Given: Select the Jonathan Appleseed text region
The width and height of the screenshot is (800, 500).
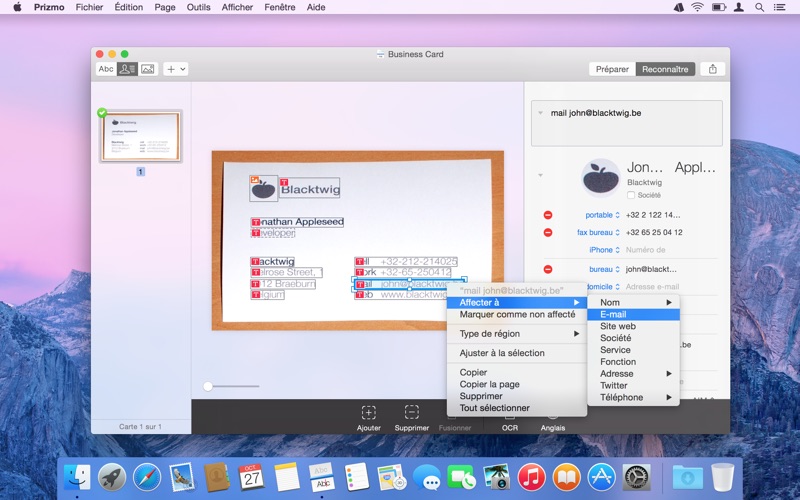Looking at the screenshot, I should [297, 222].
